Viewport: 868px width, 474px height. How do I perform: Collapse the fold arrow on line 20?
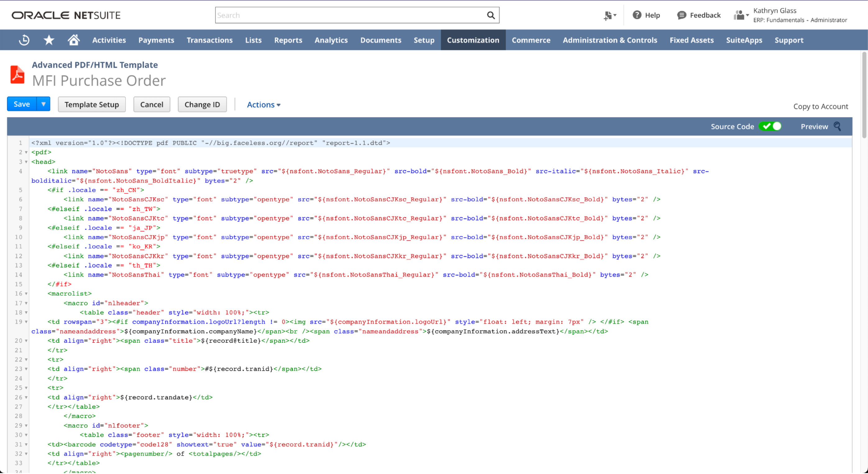26,341
